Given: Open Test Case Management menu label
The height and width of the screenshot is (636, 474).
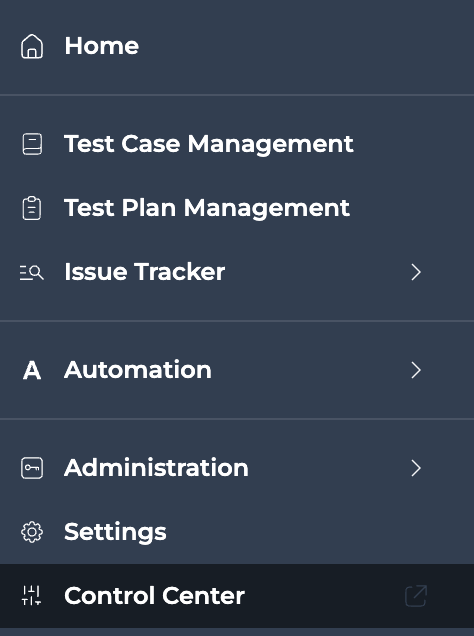Looking at the screenshot, I should tap(209, 144).
